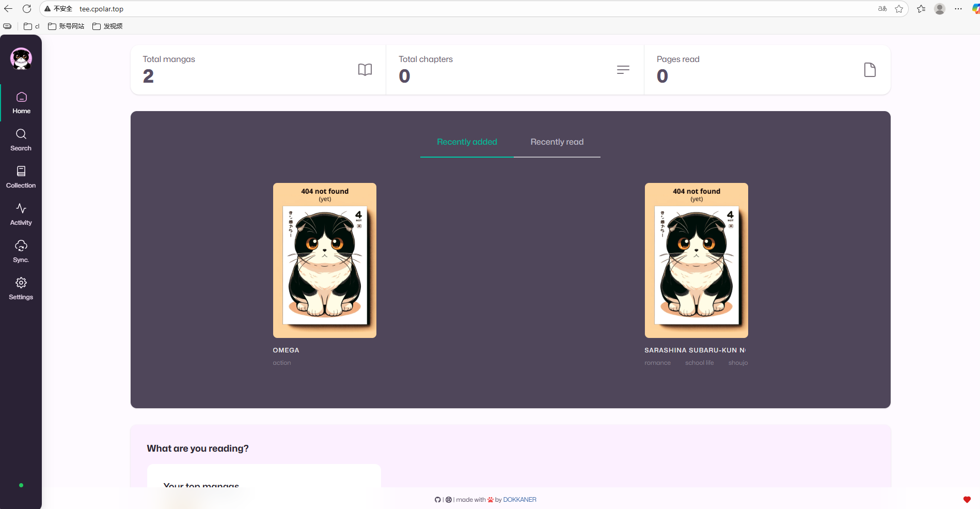Click the cat avatar logo
The image size is (980, 509).
[x=21, y=59]
